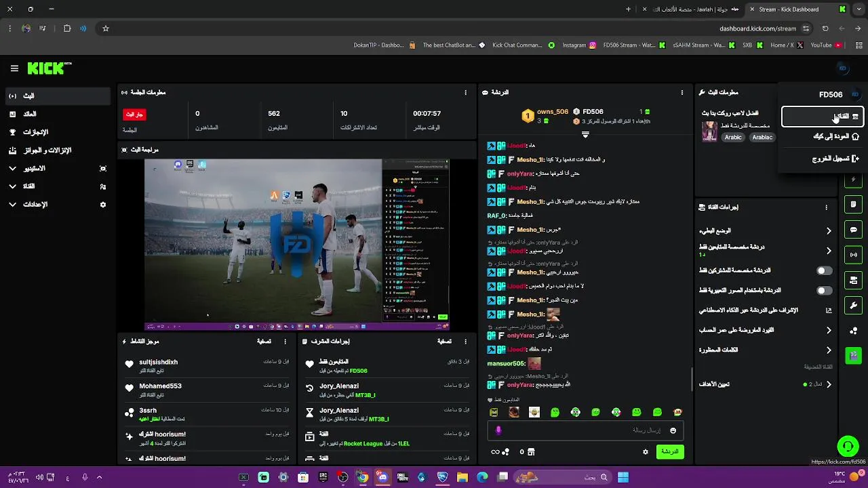Click the purple microphone icon in chat input
The width and height of the screenshot is (868, 488).
click(x=498, y=430)
